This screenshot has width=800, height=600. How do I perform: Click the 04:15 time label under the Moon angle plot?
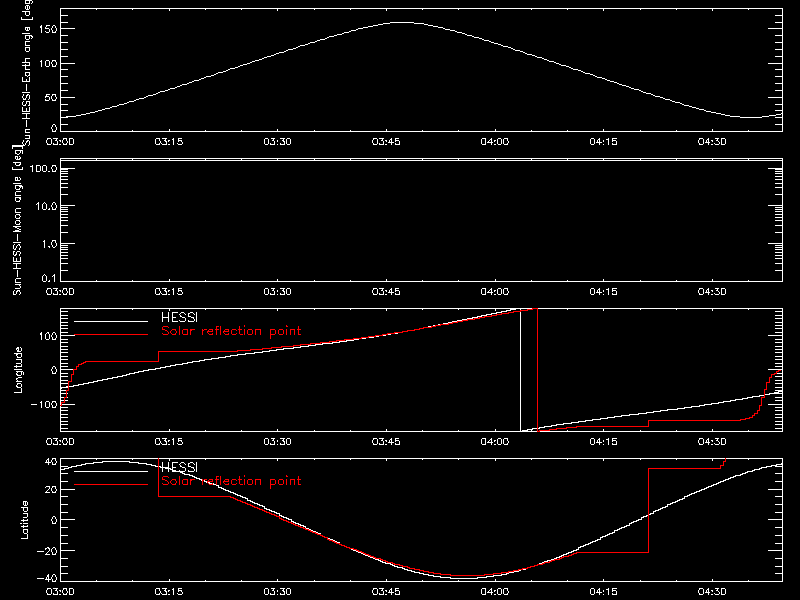[x=603, y=291]
